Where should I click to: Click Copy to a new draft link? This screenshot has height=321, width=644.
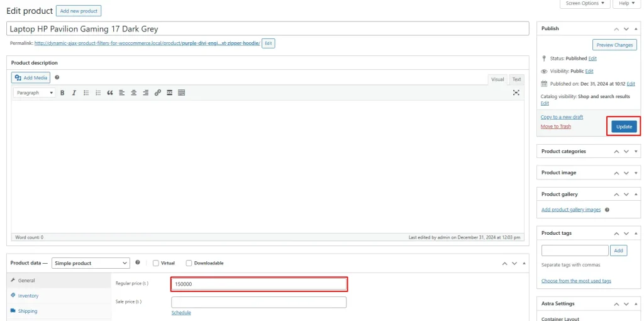(562, 117)
